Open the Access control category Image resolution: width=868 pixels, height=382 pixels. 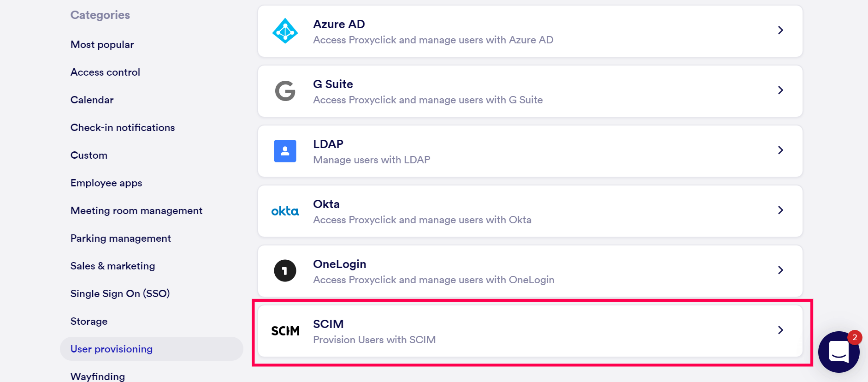[x=105, y=72]
